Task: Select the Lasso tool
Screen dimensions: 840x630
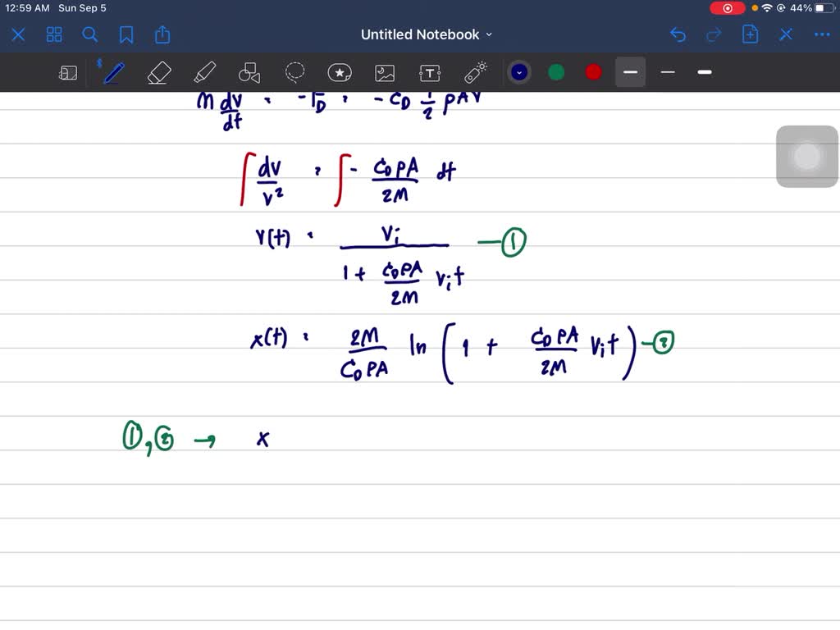Action: tap(294, 72)
